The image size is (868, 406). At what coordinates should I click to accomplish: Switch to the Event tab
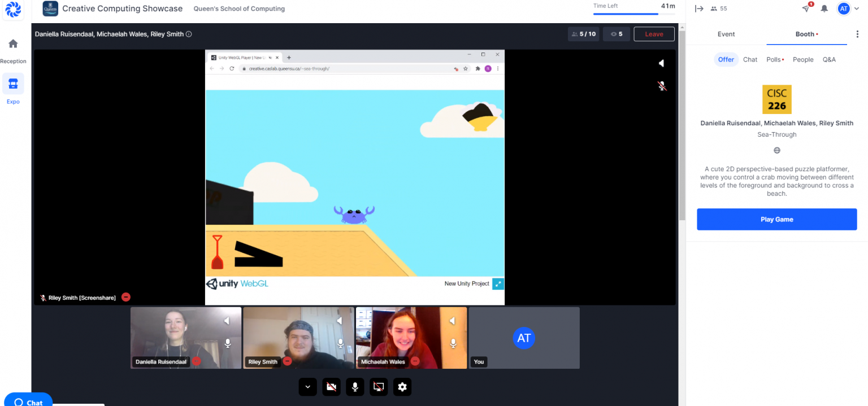click(726, 34)
